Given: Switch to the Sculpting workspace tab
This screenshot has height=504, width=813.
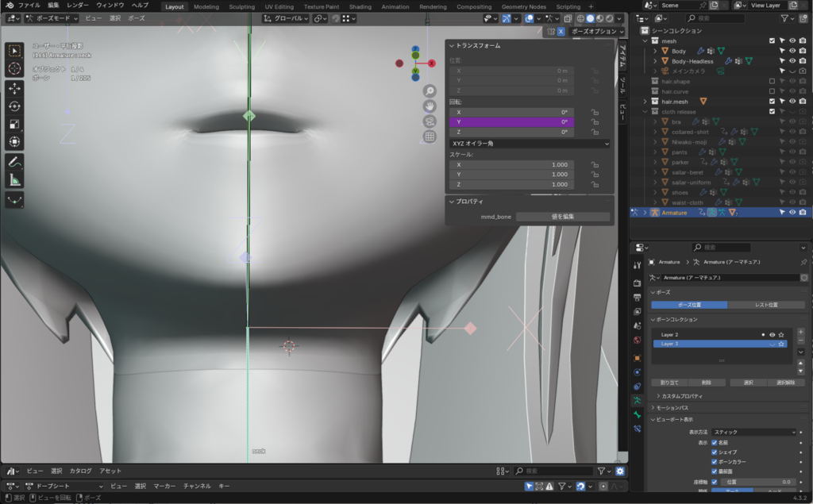Looking at the screenshot, I should click(241, 6).
